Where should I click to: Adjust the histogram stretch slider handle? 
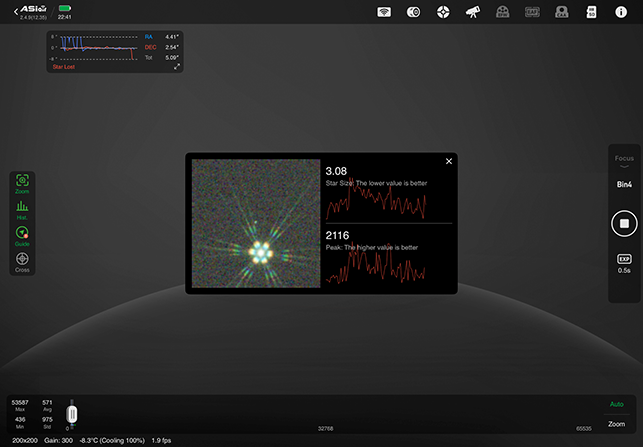72,415
